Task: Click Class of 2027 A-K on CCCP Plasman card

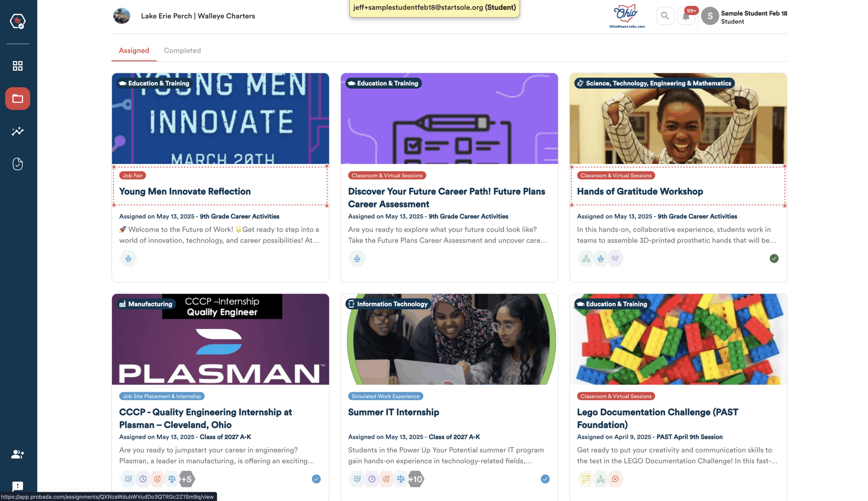Action: click(225, 437)
